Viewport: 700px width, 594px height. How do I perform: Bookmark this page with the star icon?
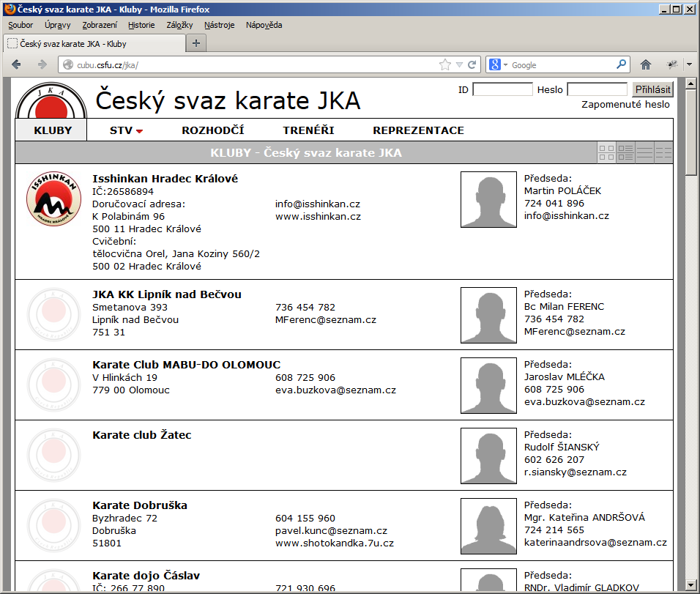click(x=445, y=65)
